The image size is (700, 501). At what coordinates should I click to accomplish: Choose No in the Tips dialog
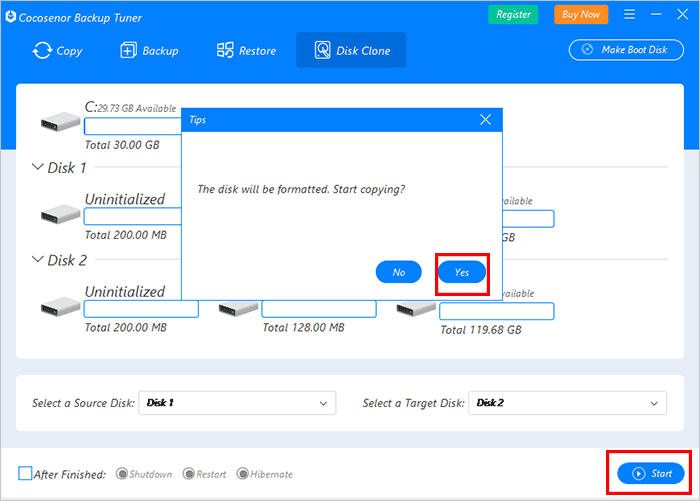point(399,272)
